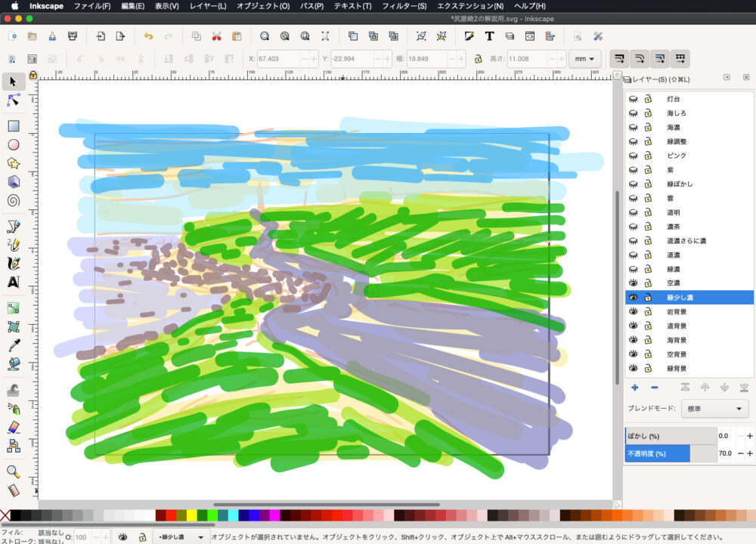
Task: Select the 海背景 layer row
Action: click(677, 341)
